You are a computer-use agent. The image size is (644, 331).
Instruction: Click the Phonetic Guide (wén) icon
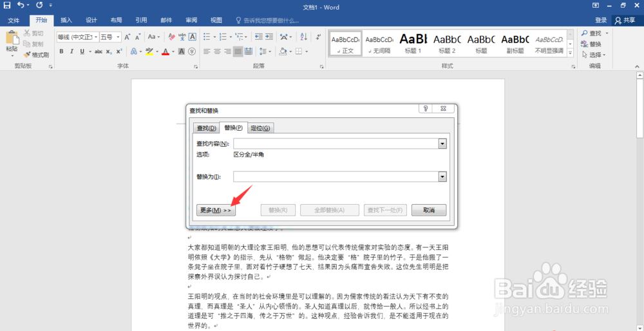click(x=182, y=37)
